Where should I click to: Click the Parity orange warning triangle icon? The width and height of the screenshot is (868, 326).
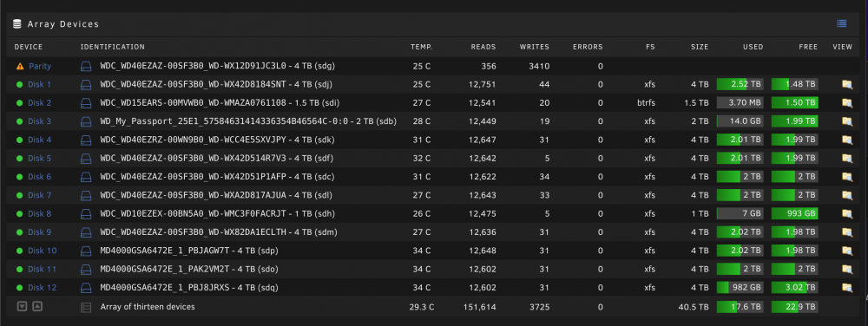point(20,66)
